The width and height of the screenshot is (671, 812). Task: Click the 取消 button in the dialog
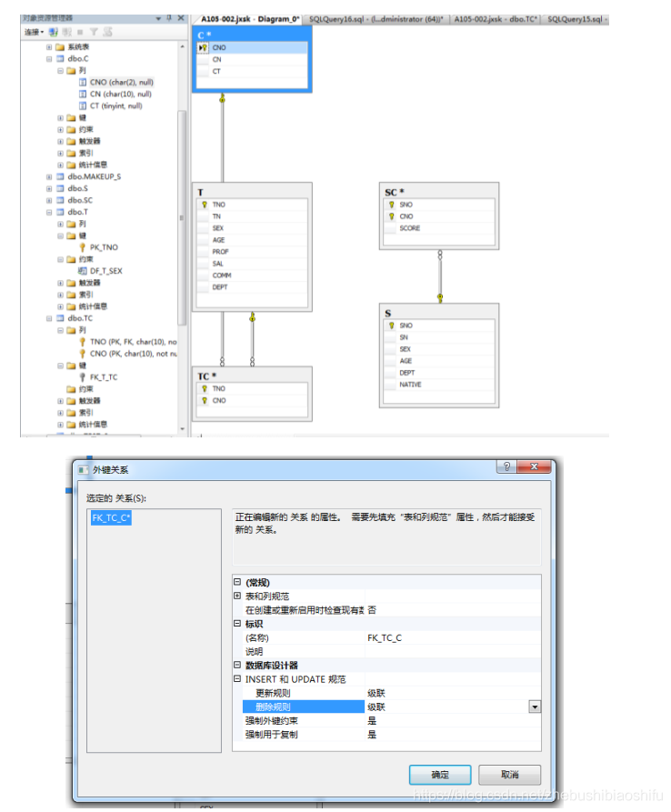[509, 775]
